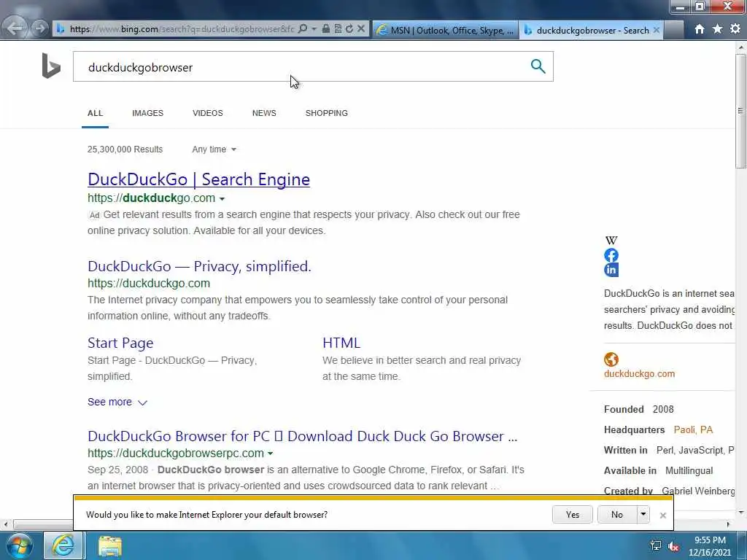The image size is (747, 560).
Task: Switch to NEWS results
Action: pyautogui.click(x=264, y=113)
